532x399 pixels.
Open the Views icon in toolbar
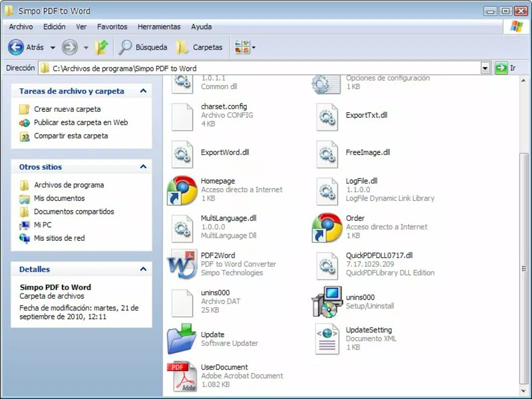(x=242, y=47)
